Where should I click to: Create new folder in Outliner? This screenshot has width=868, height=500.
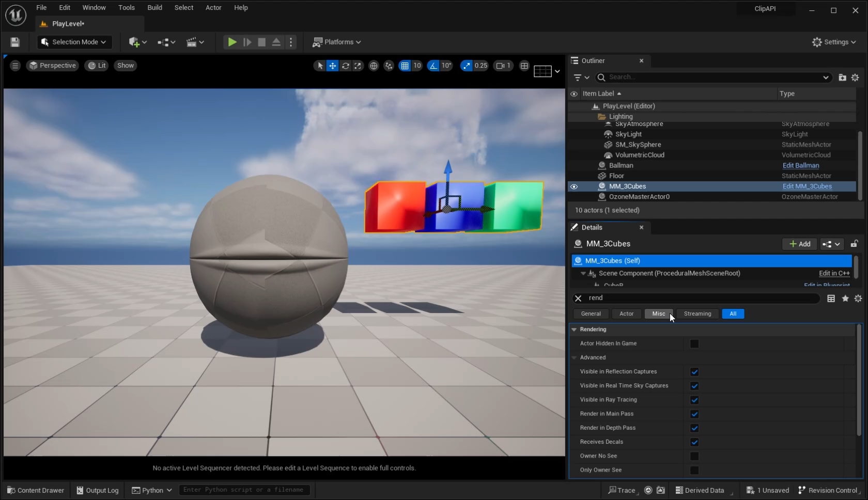click(x=842, y=77)
